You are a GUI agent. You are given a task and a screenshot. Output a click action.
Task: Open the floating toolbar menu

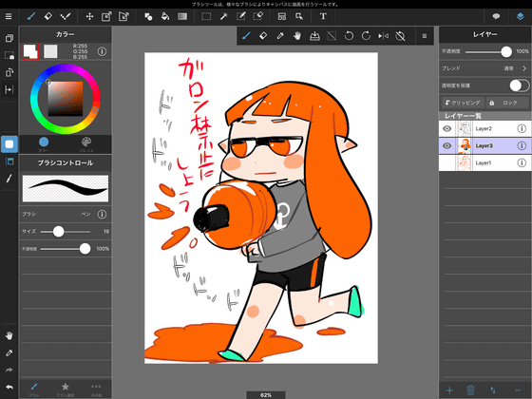[x=424, y=36]
